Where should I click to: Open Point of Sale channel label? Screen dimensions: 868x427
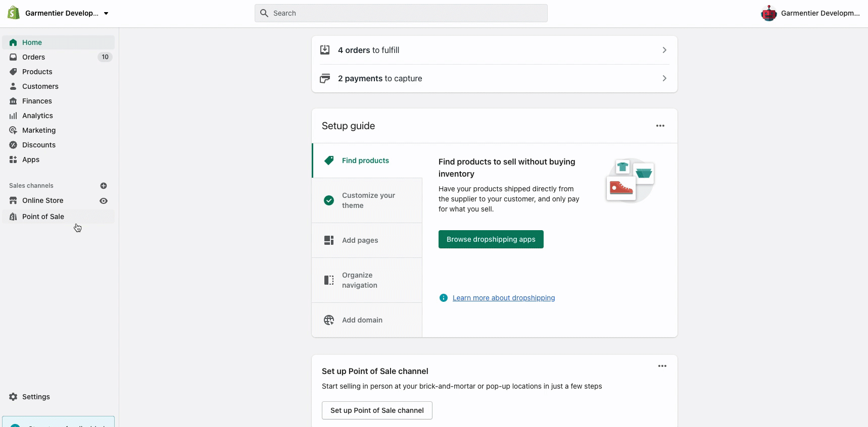(43, 217)
